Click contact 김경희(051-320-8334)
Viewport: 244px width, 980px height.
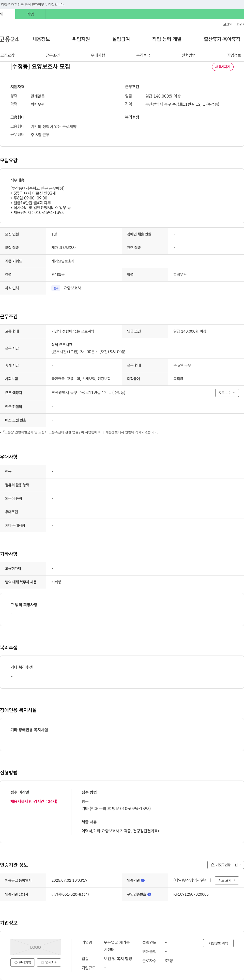click(x=70, y=894)
